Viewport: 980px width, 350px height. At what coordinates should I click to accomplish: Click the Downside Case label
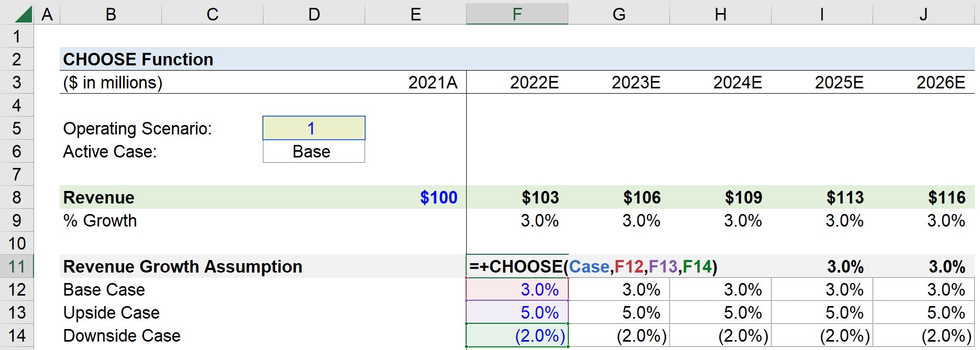(122, 335)
